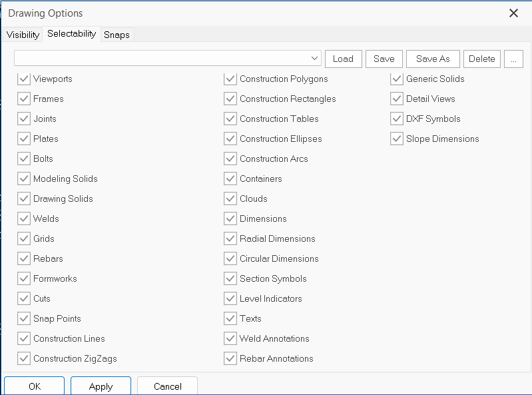Click Apply to apply changes
The image size is (532, 395).
[101, 386]
